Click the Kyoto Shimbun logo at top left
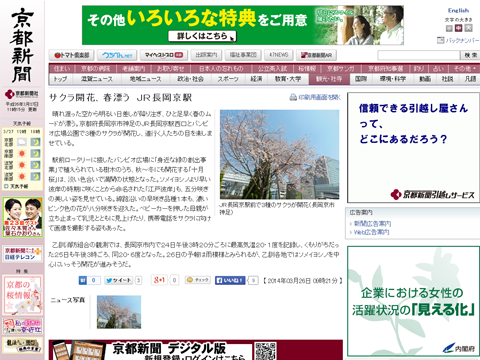The width and height of the screenshot is (480, 360). click(22, 46)
